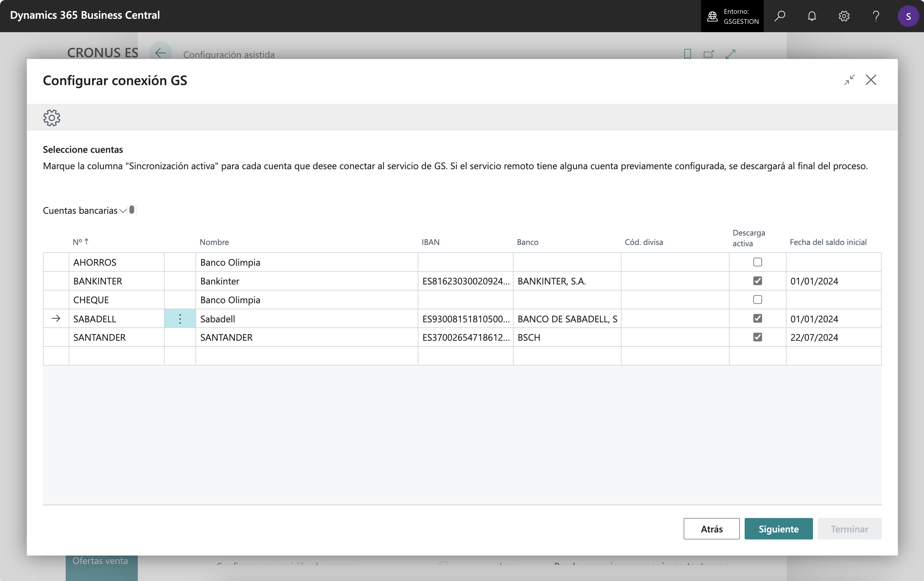924x581 pixels.
Task: Open page in new window icon
Action: 708,54
